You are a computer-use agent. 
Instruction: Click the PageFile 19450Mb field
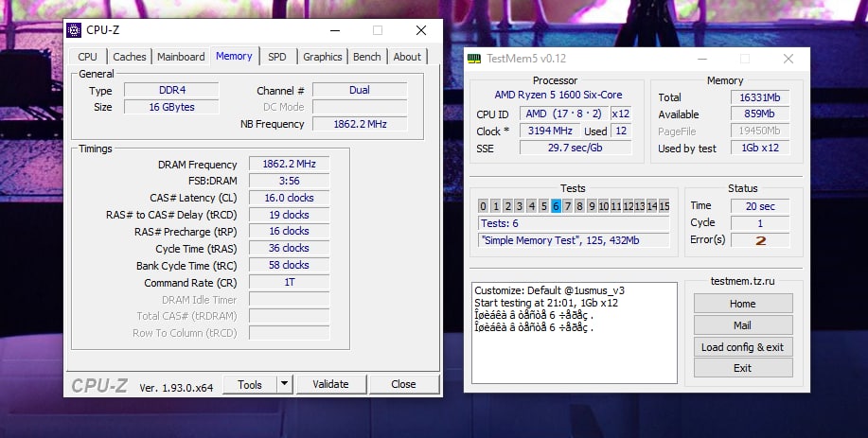coord(760,131)
